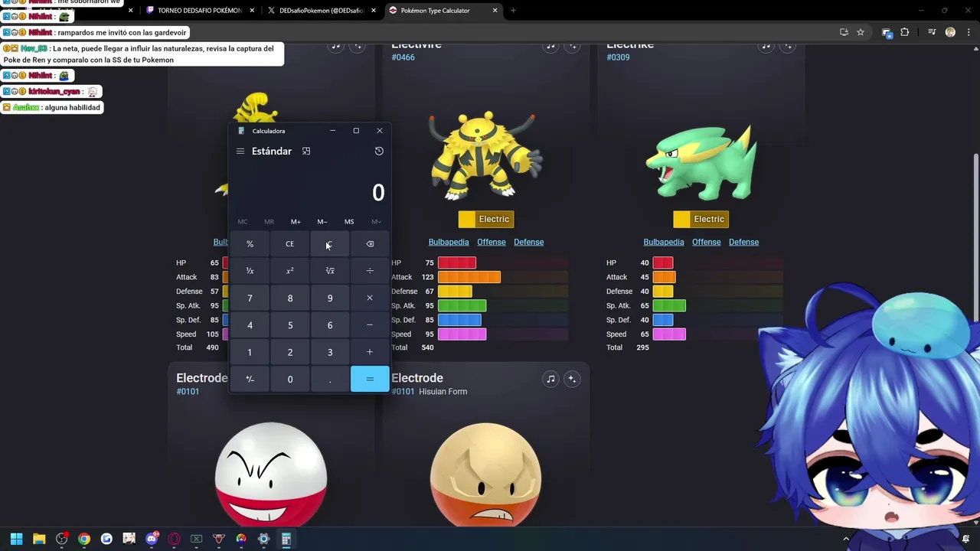Click the x squared key
Viewport: 980px width, 551px height.
[289, 271]
